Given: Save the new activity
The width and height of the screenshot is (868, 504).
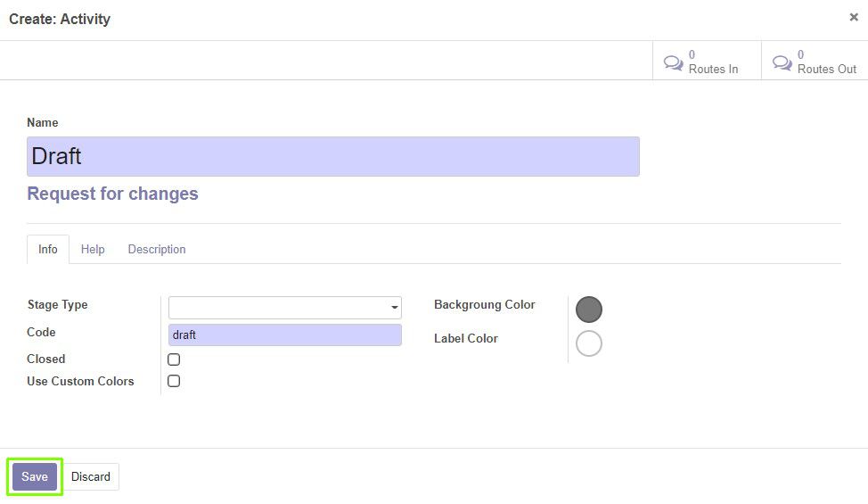Looking at the screenshot, I should [x=35, y=476].
